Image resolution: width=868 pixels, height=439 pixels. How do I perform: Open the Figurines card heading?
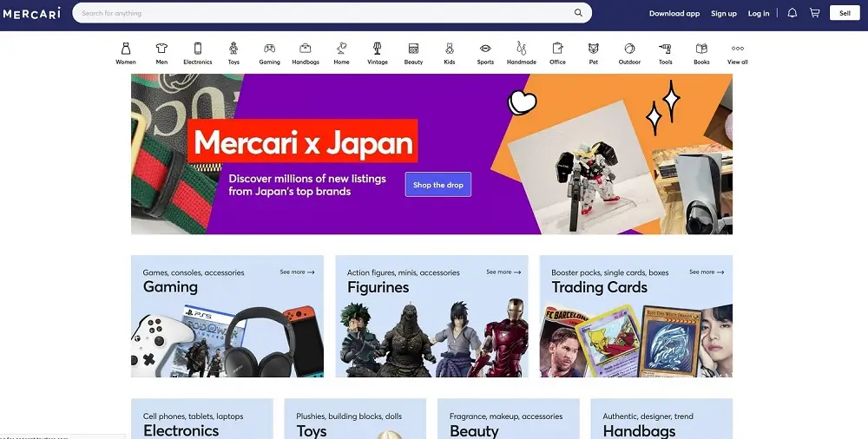[x=378, y=287]
